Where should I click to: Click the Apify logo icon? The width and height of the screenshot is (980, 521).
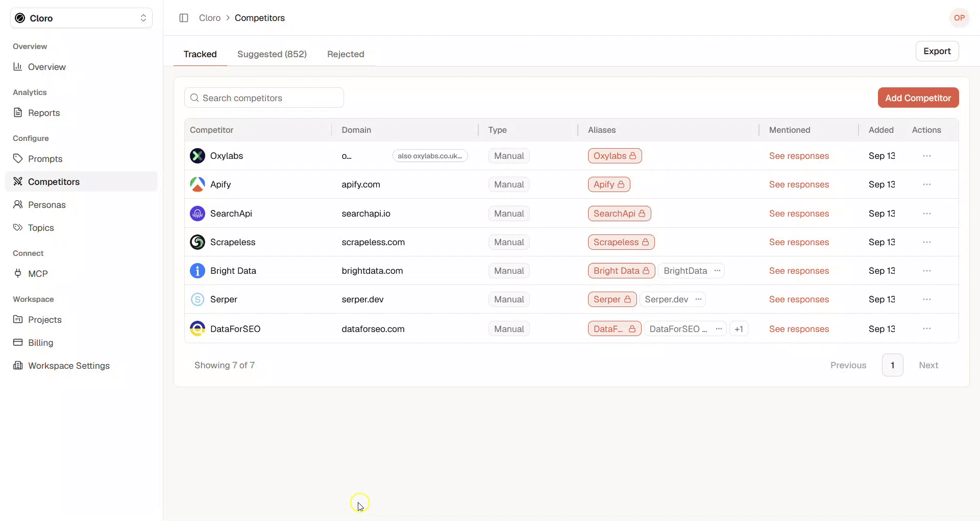198,184
